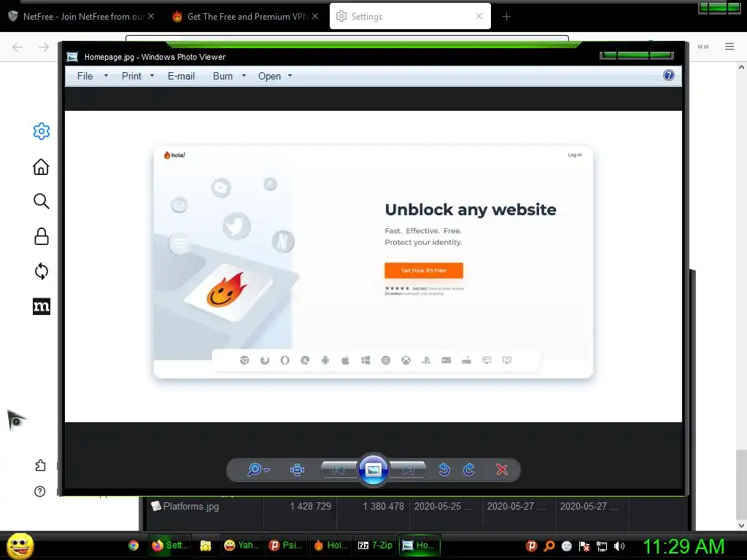Image resolution: width=747 pixels, height=560 pixels.
Task: Click the Homepage.jpg image preview
Action: (x=373, y=266)
